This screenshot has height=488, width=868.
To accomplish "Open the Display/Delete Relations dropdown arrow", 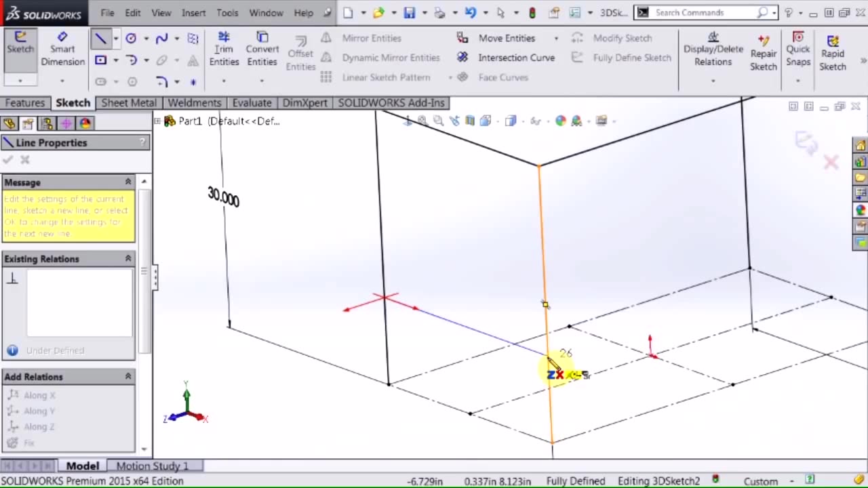I will coord(713,81).
